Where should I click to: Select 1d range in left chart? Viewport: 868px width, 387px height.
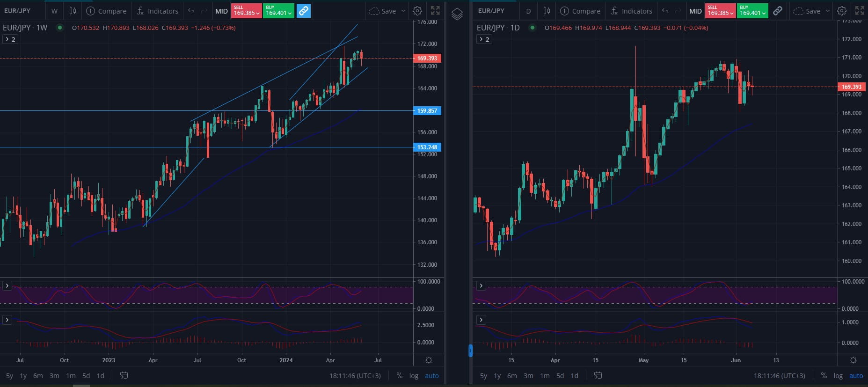click(101, 376)
